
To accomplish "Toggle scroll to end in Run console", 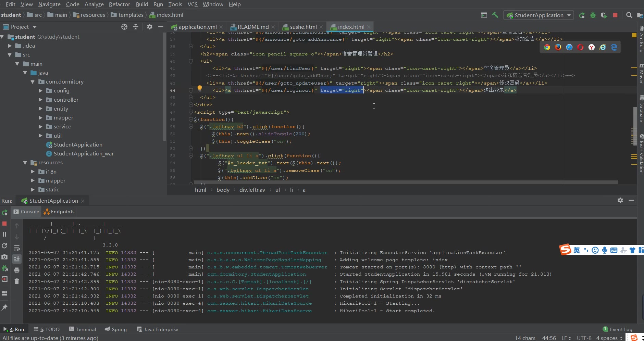I will (x=17, y=259).
